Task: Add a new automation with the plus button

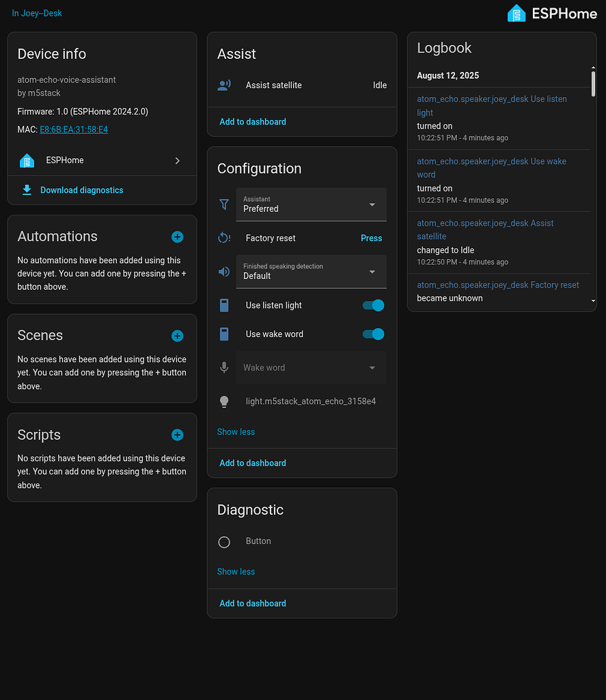Action: tap(177, 237)
